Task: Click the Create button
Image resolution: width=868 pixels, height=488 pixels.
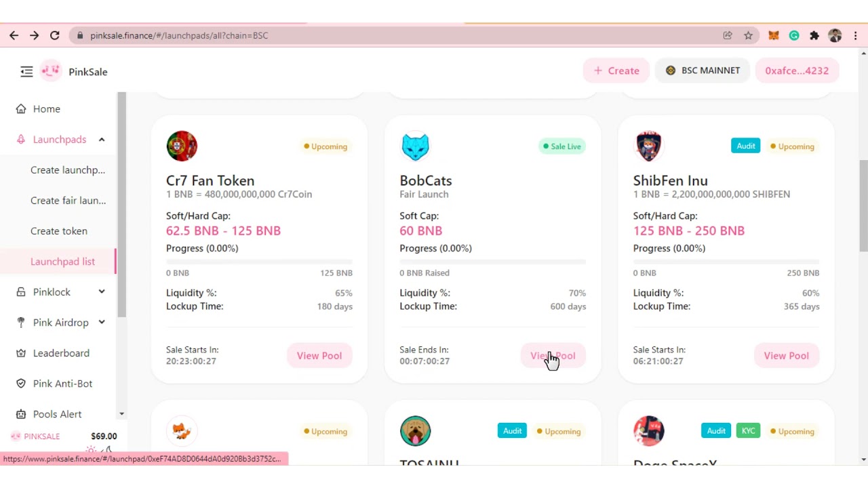Action: point(616,70)
